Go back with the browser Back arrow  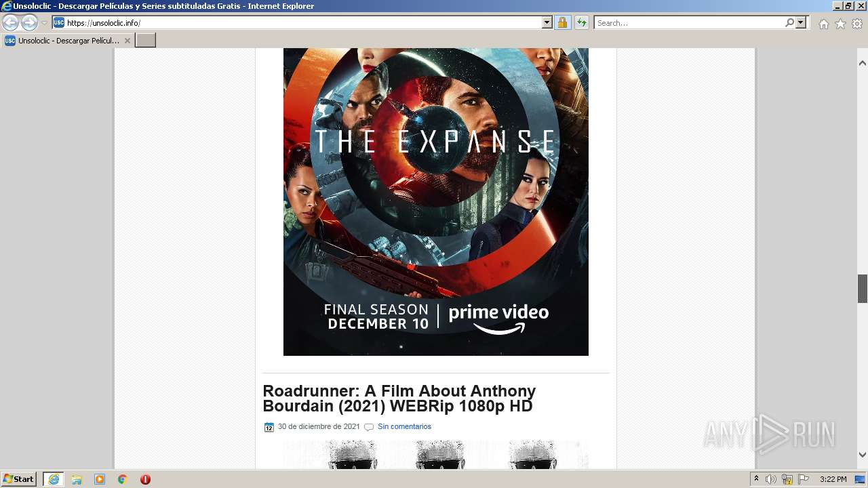(10, 23)
